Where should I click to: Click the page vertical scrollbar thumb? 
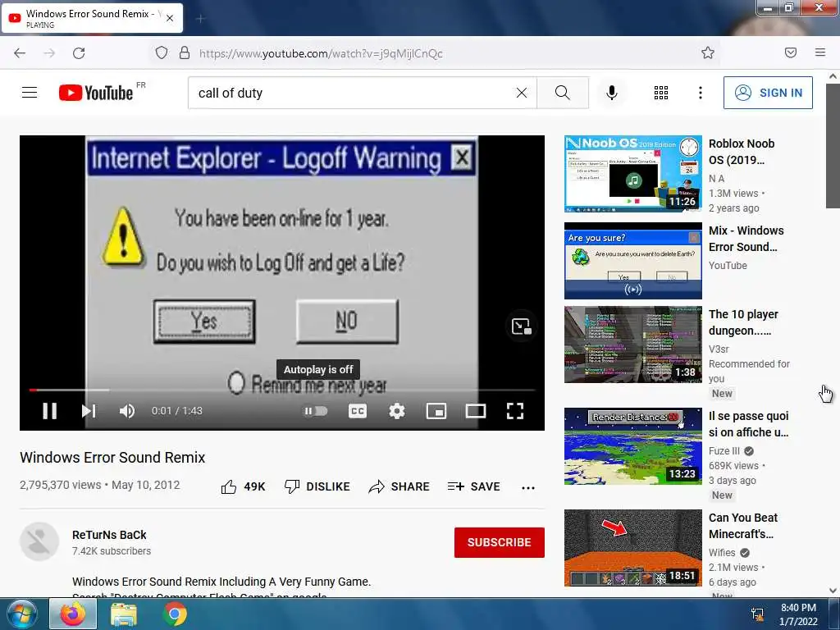coord(833,147)
